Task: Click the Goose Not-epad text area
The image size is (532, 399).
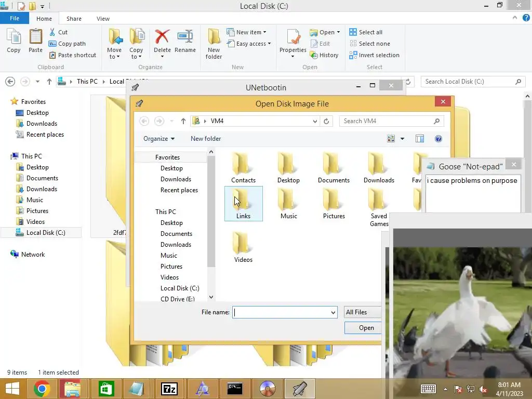Action: coord(473,194)
